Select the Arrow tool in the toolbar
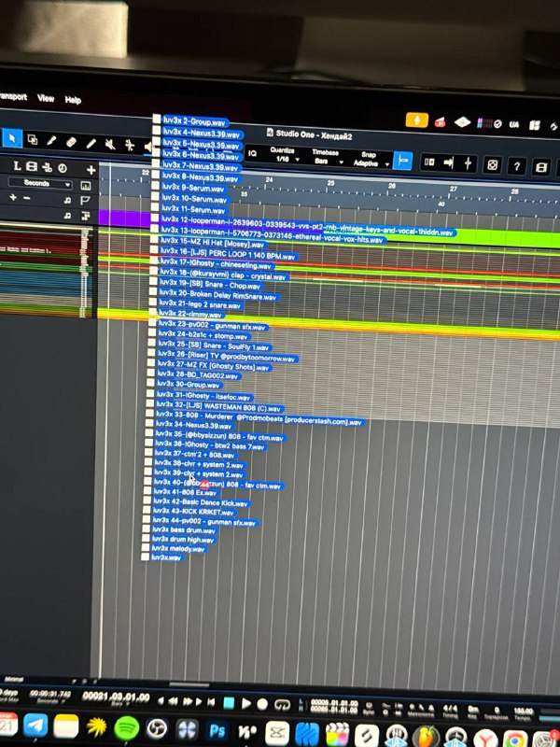This screenshot has height=747, width=560. [x=11, y=140]
